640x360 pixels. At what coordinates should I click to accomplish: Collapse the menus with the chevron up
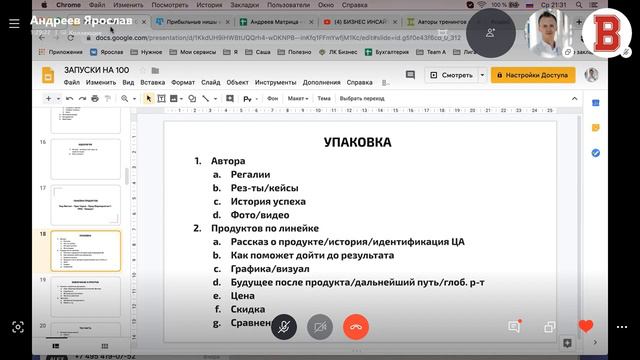[574, 99]
